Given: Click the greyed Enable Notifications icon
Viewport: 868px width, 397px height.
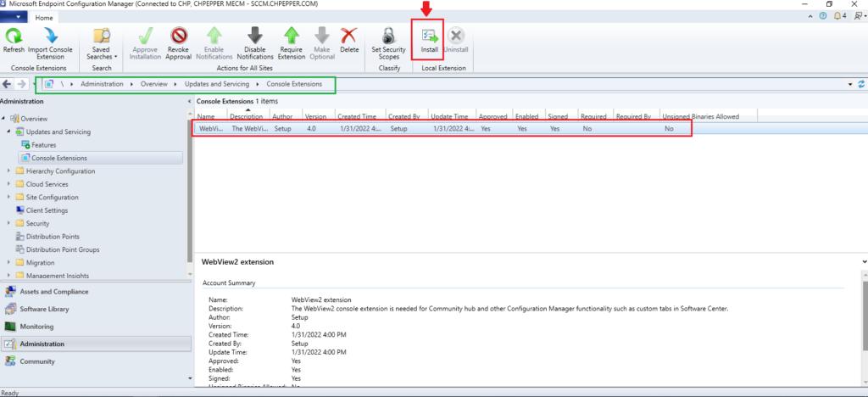Looking at the screenshot, I should 214,36.
